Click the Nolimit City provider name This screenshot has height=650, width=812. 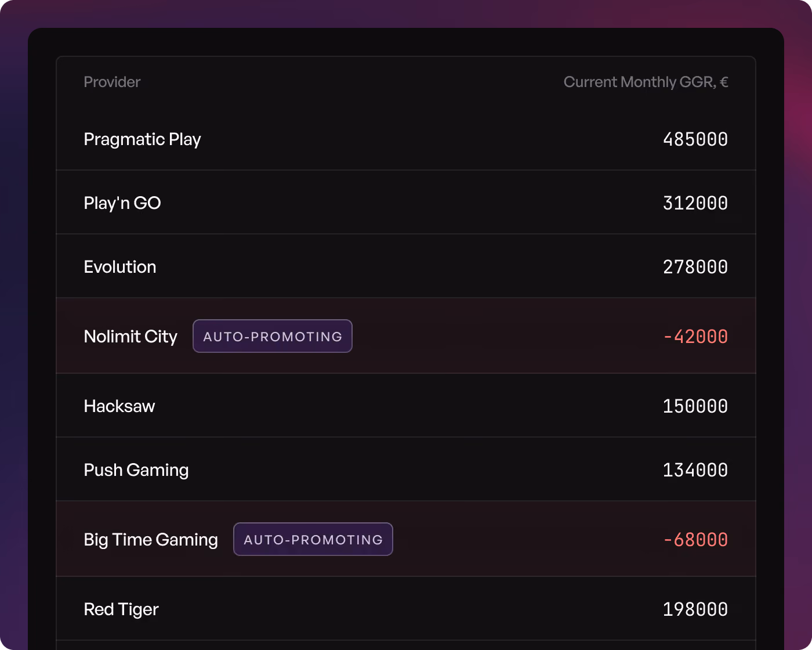tap(130, 337)
